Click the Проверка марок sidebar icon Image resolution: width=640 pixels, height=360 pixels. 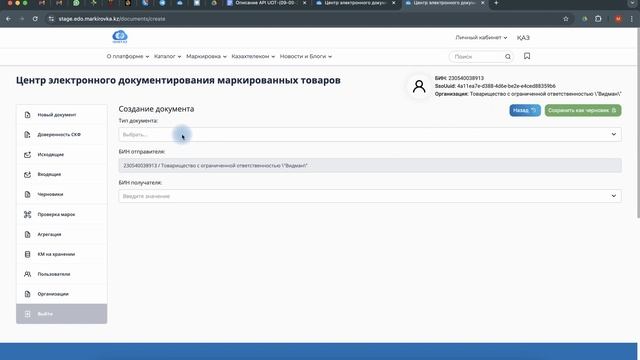[x=27, y=214]
